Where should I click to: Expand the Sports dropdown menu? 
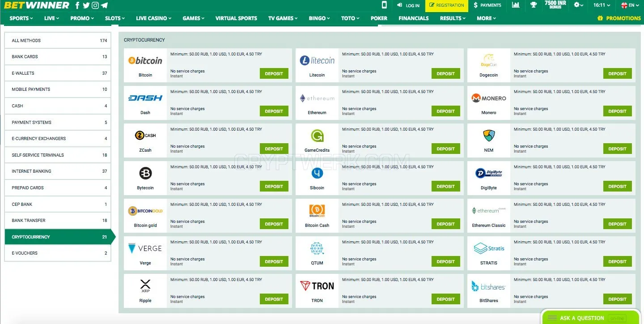coord(21,18)
